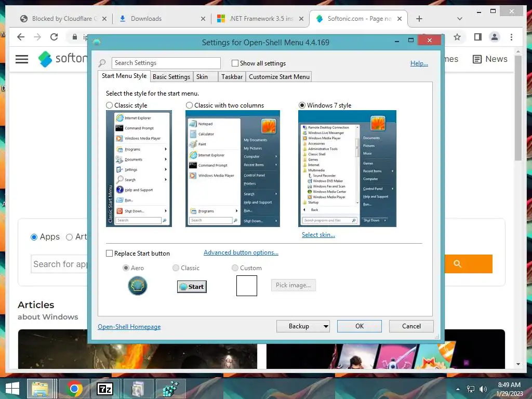The image size is (532, 399).
Task: Click the Classic Start button preview image
Action: (x=192, y=287)
